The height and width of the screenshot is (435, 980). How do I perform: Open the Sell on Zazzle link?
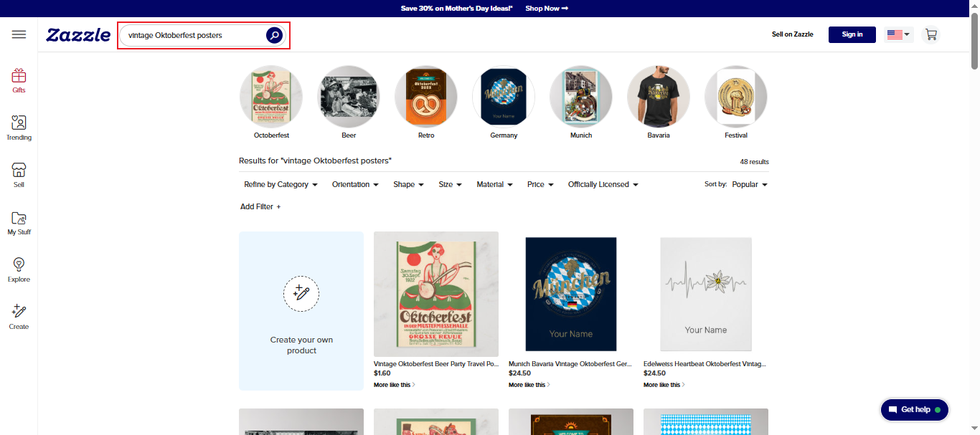(793, 34)
